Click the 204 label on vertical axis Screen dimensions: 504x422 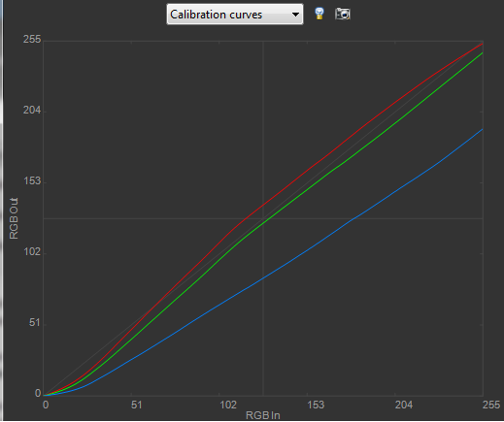coord(32,110)
